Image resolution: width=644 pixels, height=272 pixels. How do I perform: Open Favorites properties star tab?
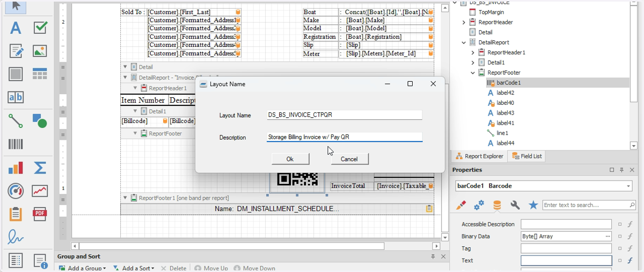click(x=533, y=205)
